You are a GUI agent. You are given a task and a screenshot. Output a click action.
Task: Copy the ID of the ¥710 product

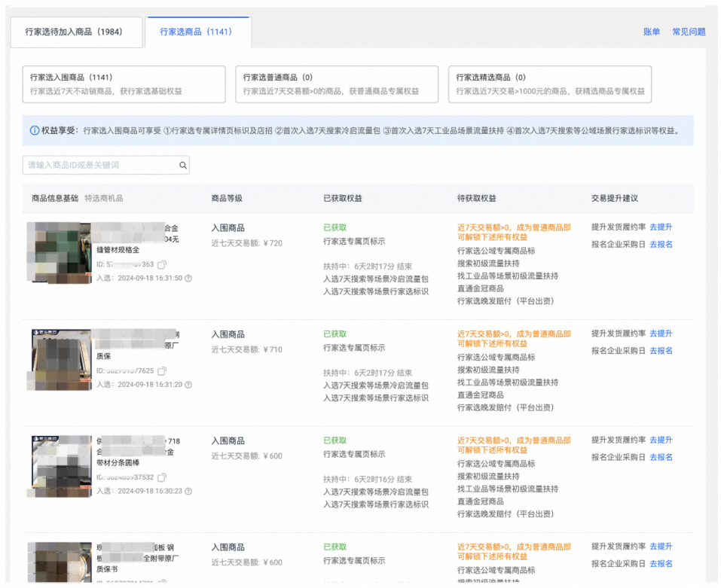coord(162,371)
